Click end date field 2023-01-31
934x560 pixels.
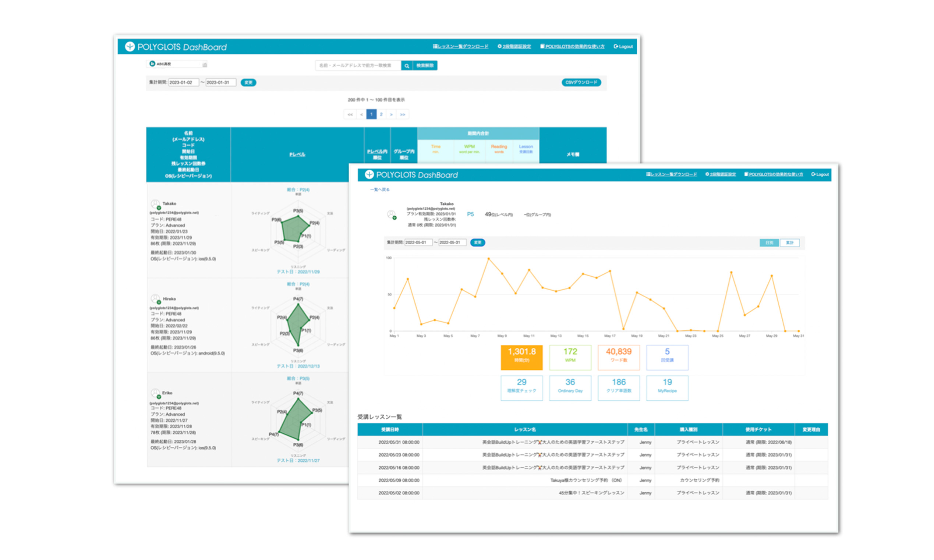tap(221, 83)
